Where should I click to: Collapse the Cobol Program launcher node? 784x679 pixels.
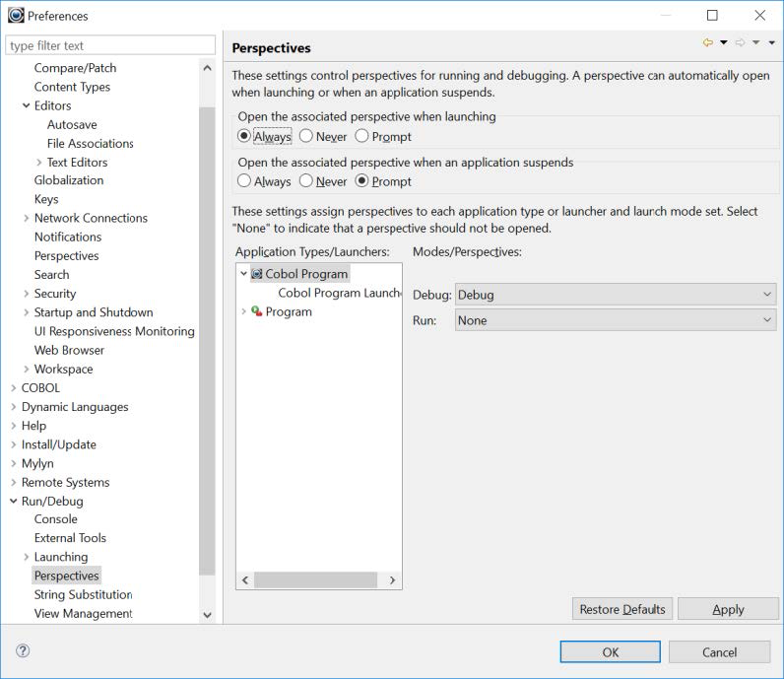click(x=243, y=274)
